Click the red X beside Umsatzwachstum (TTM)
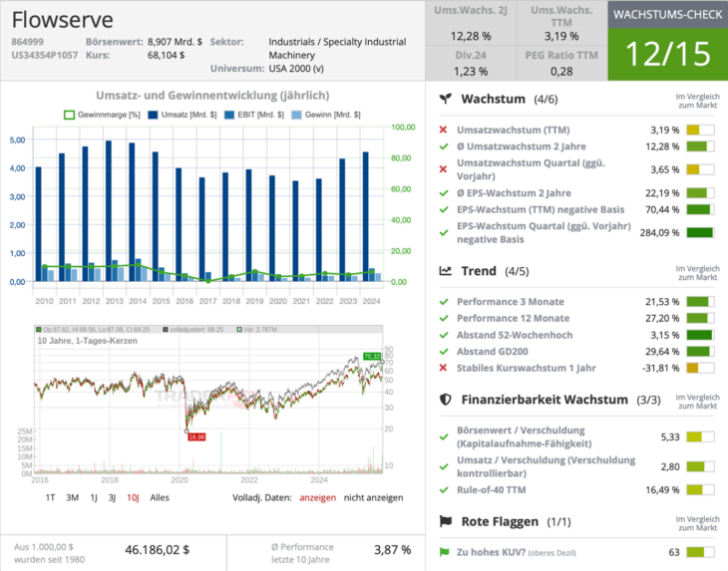Image resolution: width=728 pixels, height=571 pixels. [x=443, y=131]
